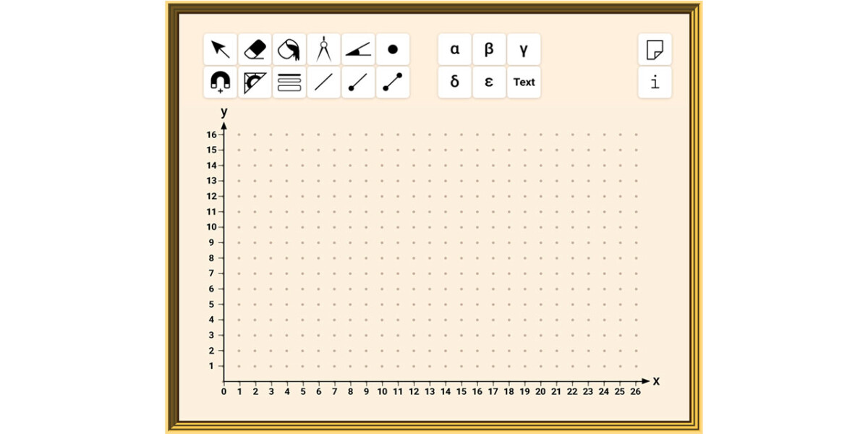Toggle the magnet snap tool

(220, 82)
